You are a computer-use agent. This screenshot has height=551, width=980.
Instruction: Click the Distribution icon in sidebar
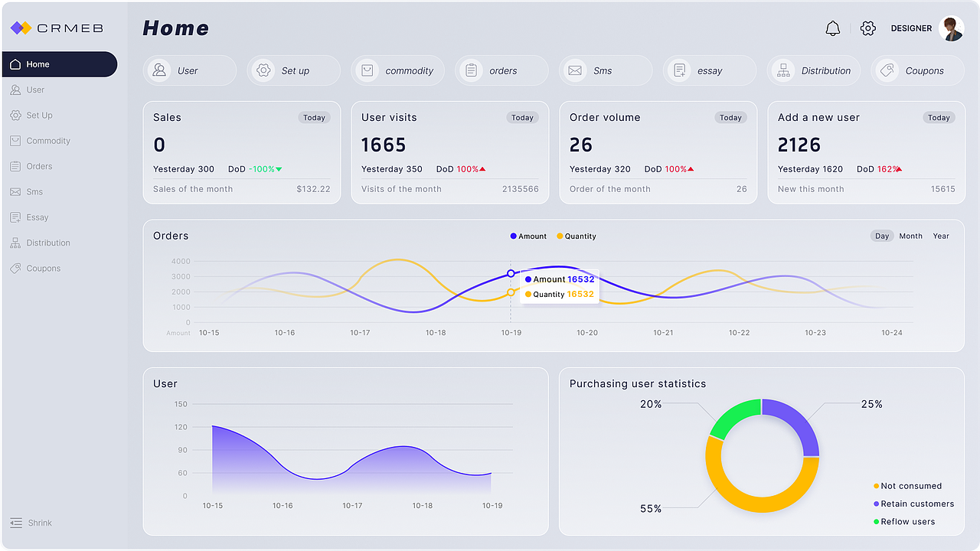[x=15, y=243]
